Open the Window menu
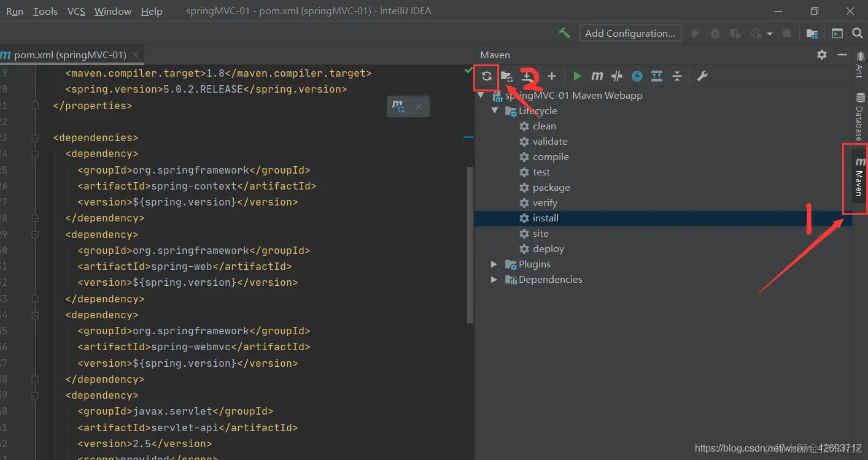Viewport: 868px width, 460px height. [113, 11]
